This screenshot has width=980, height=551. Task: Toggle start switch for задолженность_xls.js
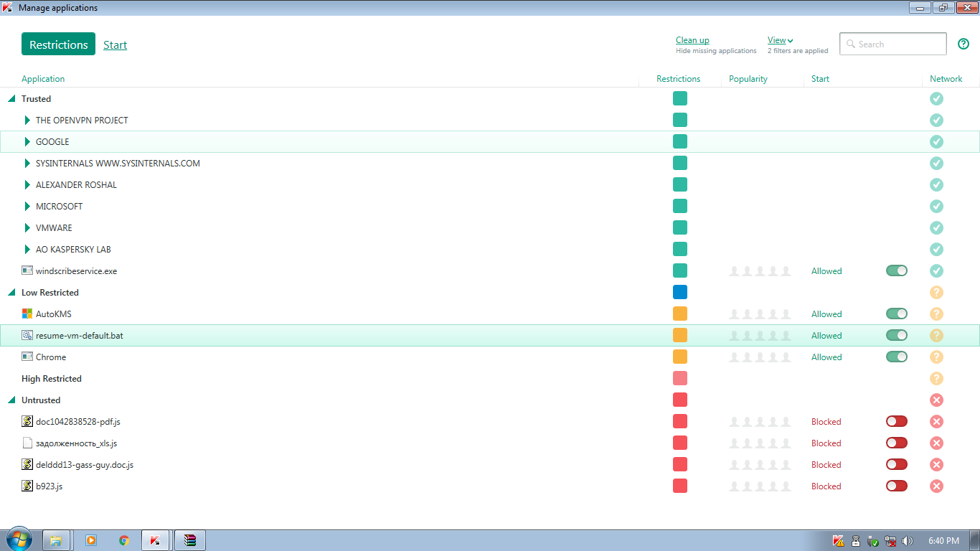897,443
